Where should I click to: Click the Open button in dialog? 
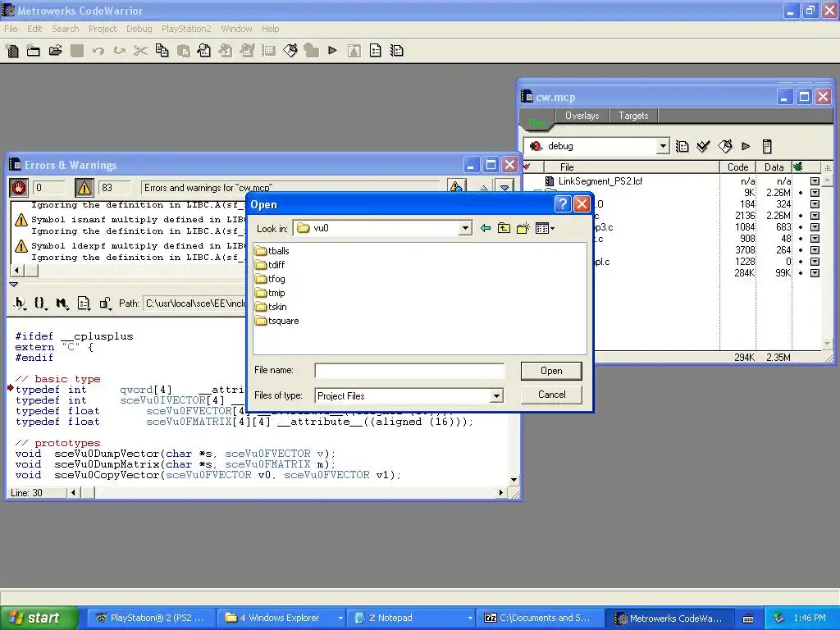[551, 371]
